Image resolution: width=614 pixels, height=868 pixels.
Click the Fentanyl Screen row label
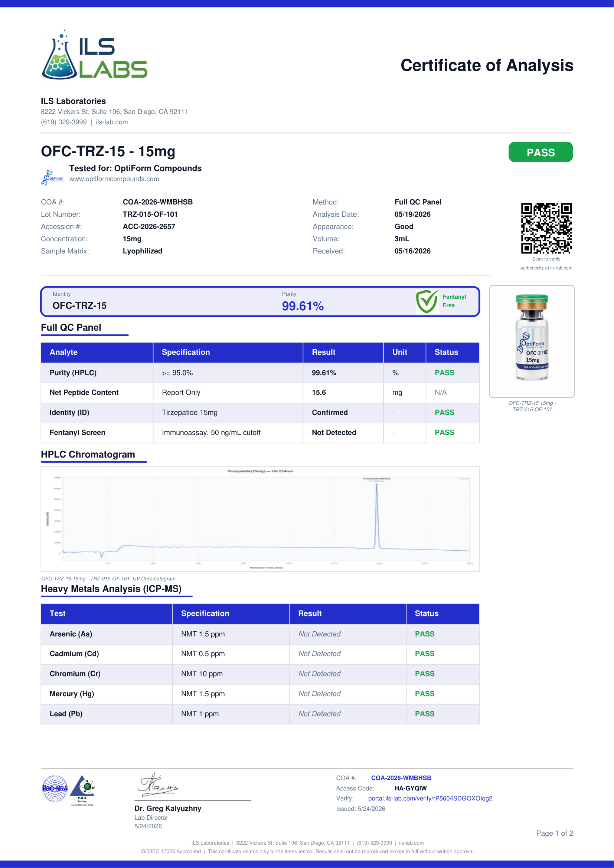[x=78, y=432]
